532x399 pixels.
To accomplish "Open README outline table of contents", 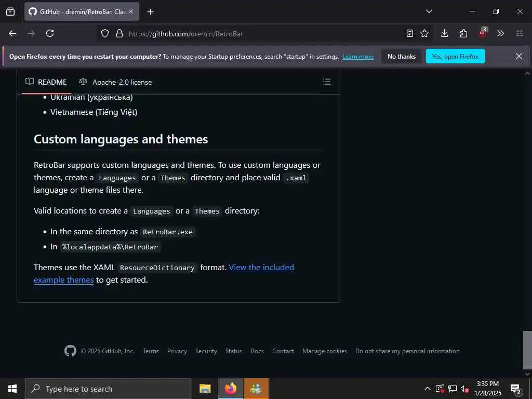I will (x=326, y=82).
